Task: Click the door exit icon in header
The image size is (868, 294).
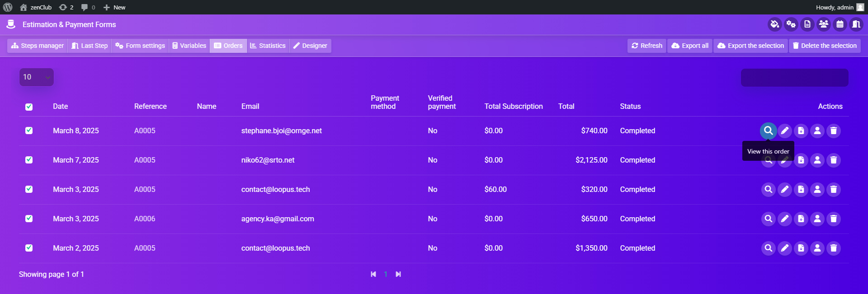Action: [x=856, y=24]
